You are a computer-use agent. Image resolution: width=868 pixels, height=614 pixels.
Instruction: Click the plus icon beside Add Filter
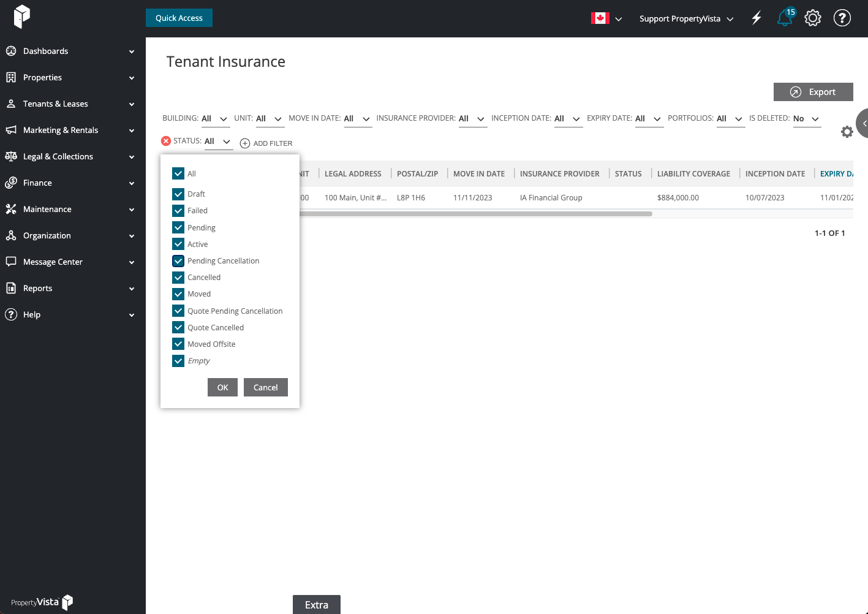click(245, 143)
